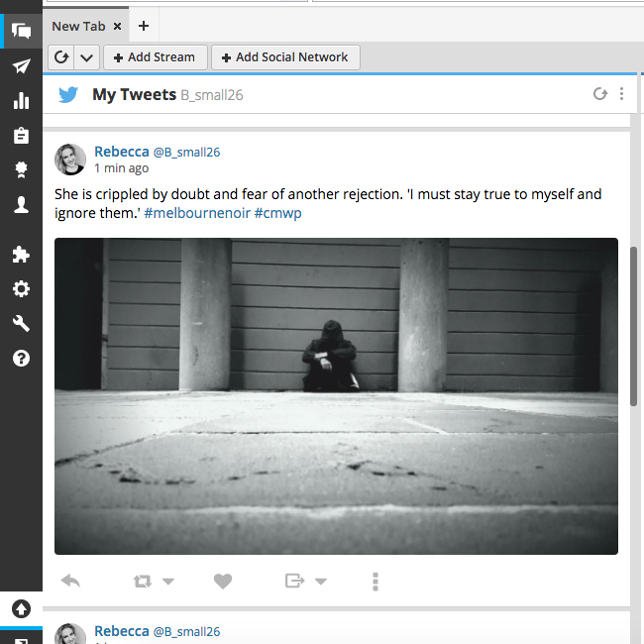Open the Help question mark icon
The width and height of the screenshot is (644, 644).
point(21,358)
